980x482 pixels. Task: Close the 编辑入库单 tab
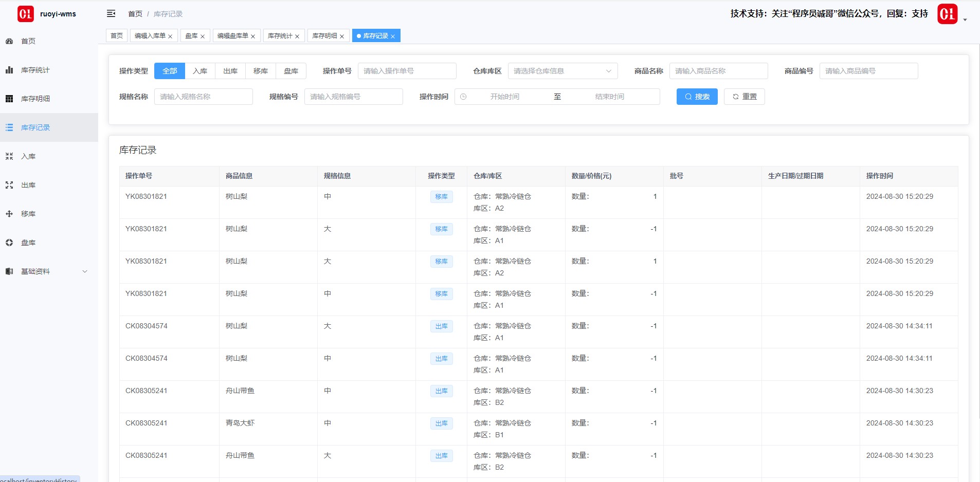170,36
